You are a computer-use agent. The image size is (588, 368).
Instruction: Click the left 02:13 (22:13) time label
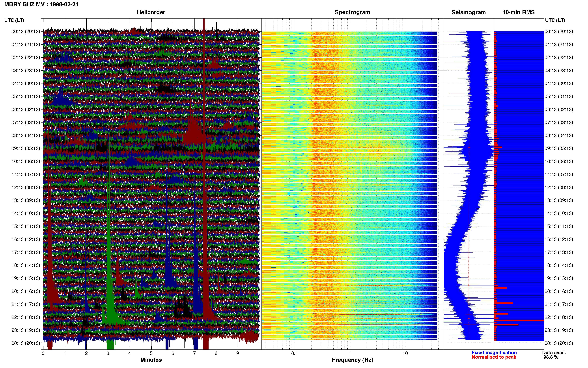point(26,57)
